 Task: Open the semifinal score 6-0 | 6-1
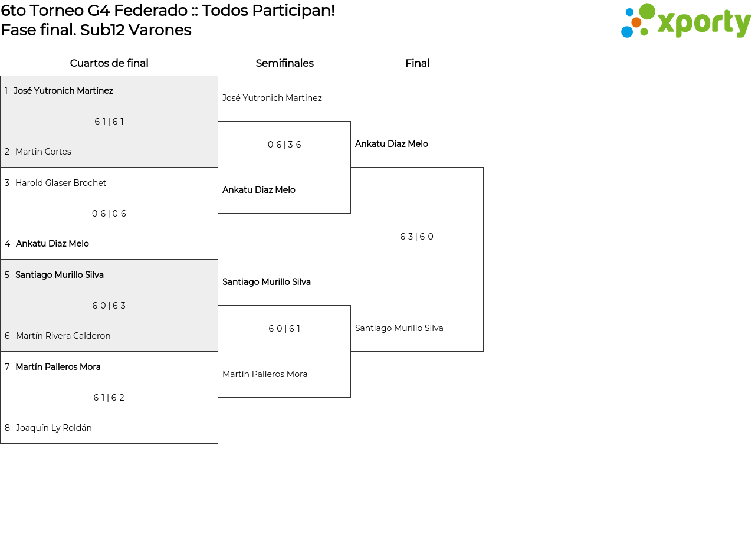tap(284, 329)
